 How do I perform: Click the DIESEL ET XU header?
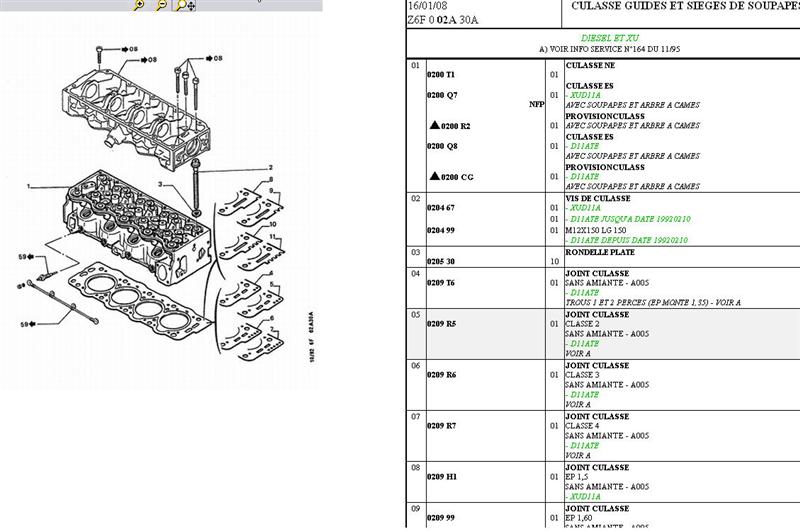pyautogui.click(x=609, y=38)
